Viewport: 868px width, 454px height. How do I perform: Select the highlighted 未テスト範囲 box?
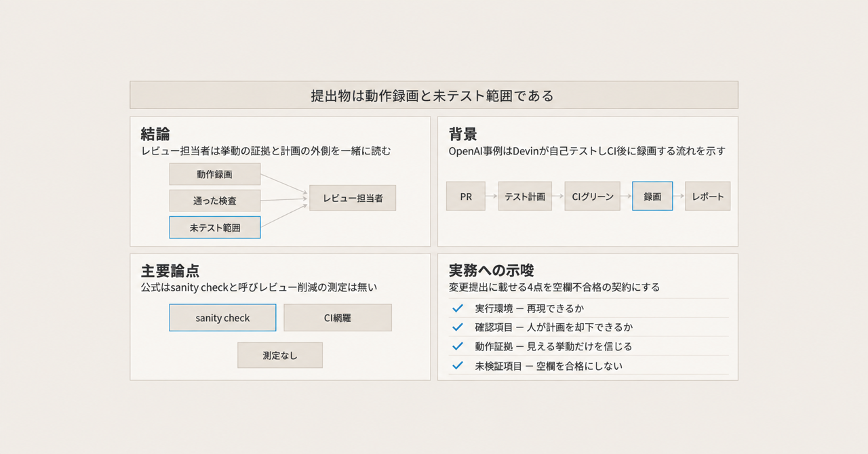(x=214, y=227)
